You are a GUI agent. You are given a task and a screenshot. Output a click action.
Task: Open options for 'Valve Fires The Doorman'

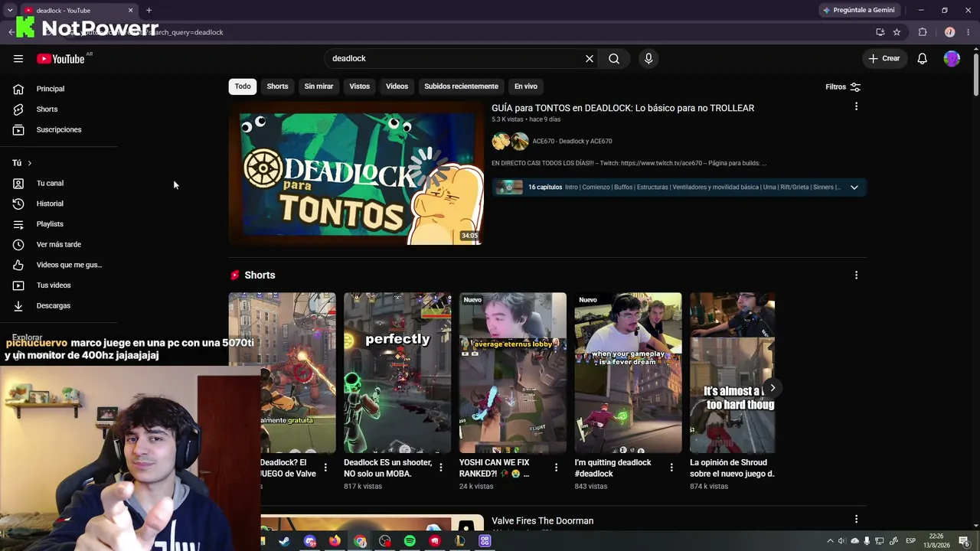pos(856,519)
